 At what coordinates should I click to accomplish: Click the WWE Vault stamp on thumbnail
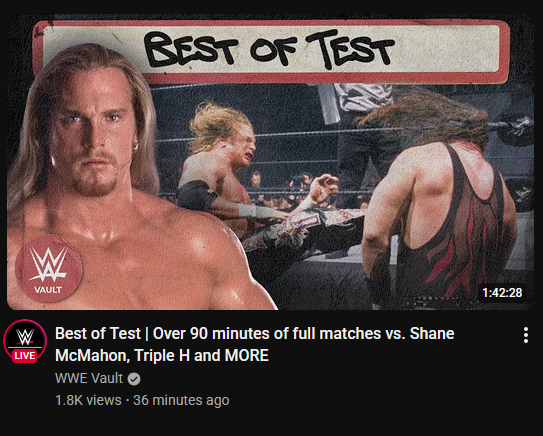coord(48,268)
